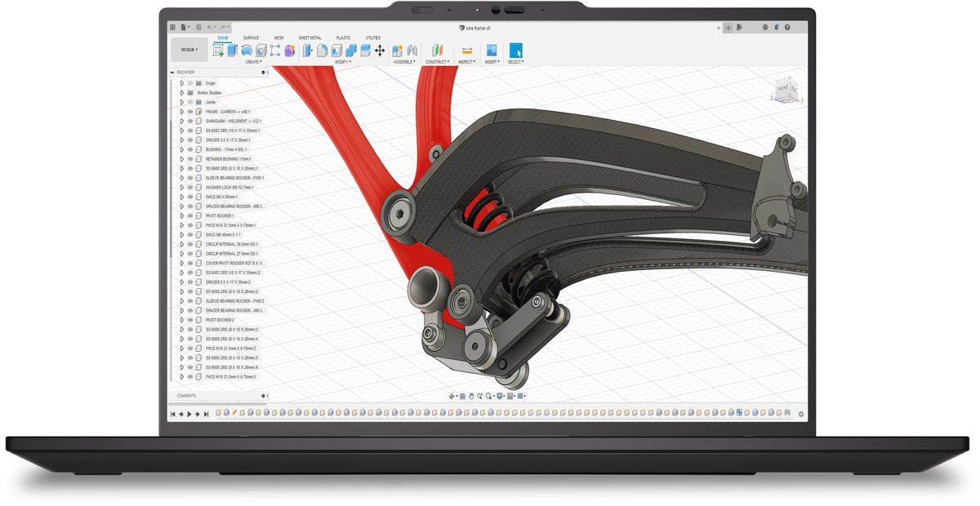Select the Combine tool
The image size is (980, 506).
351,50
